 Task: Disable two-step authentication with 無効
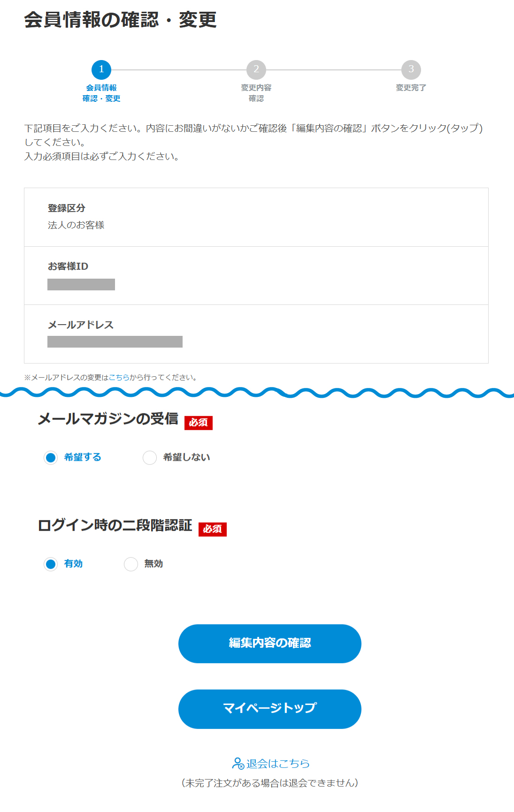point(131,564)
